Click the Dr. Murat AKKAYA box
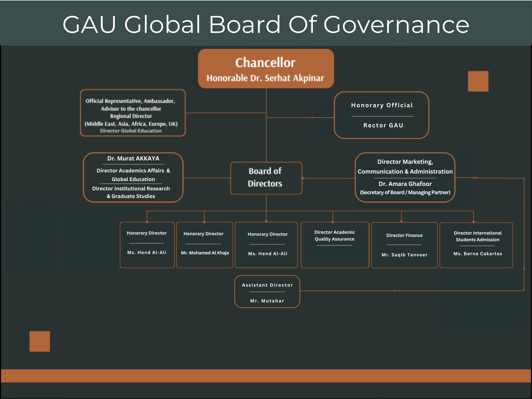The image size is (532, 399). coord(133,177)
